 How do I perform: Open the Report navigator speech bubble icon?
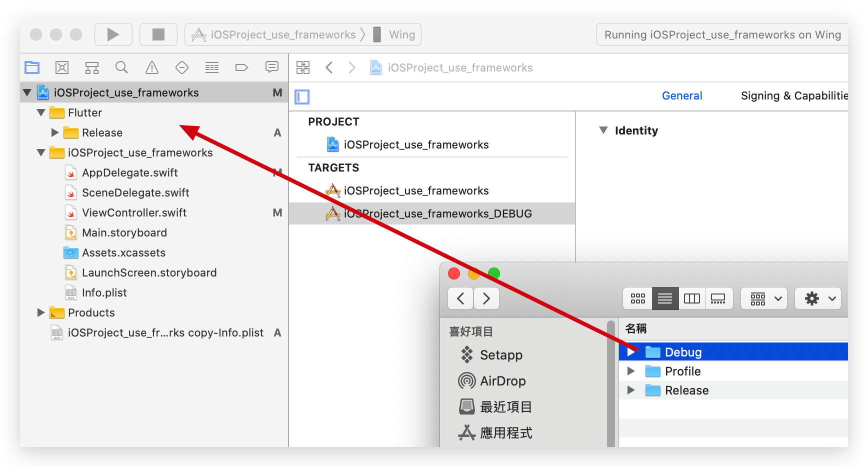272,67
